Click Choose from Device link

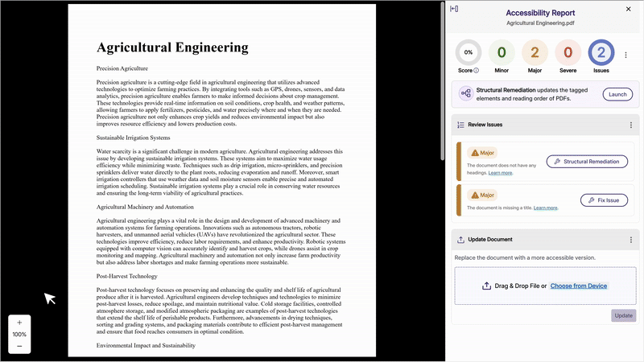(579, 286)
